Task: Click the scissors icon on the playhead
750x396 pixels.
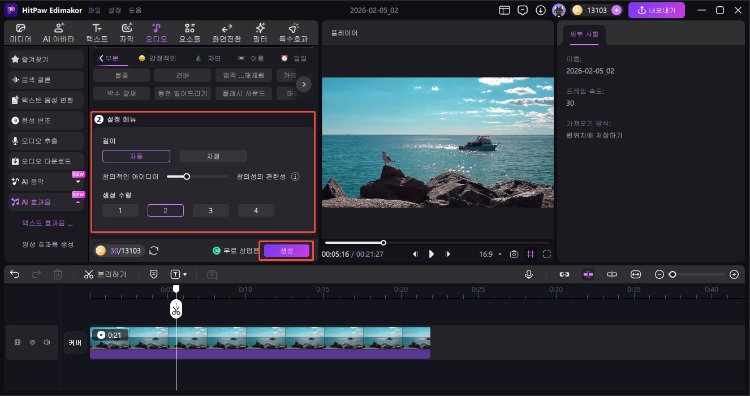Action: click(x=176, y=309)
